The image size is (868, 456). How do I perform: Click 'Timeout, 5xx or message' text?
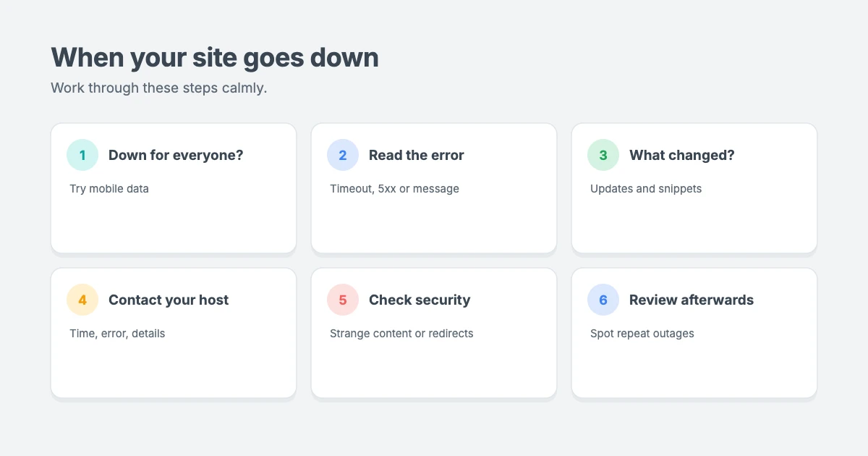(x=394, y=189)
